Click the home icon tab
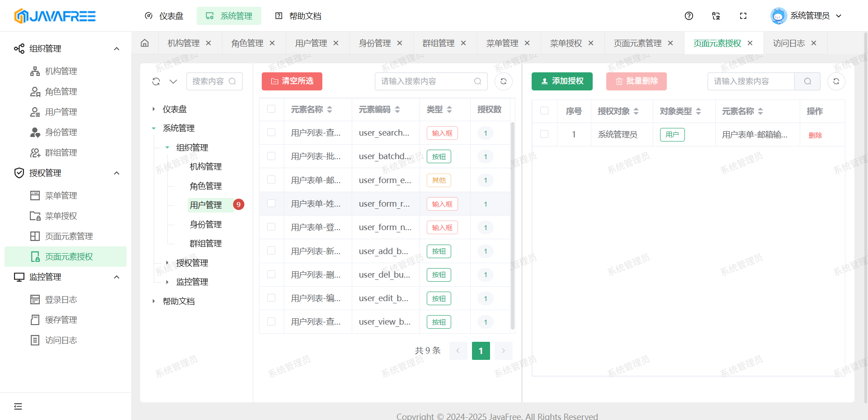The image size is (868, 420). click(x=145, y=43)
